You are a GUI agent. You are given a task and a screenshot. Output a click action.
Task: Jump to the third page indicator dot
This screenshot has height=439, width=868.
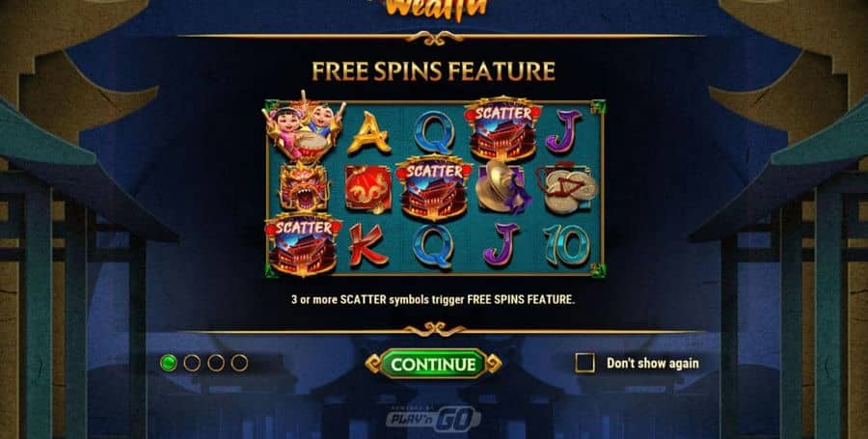(x=216, y=363)
